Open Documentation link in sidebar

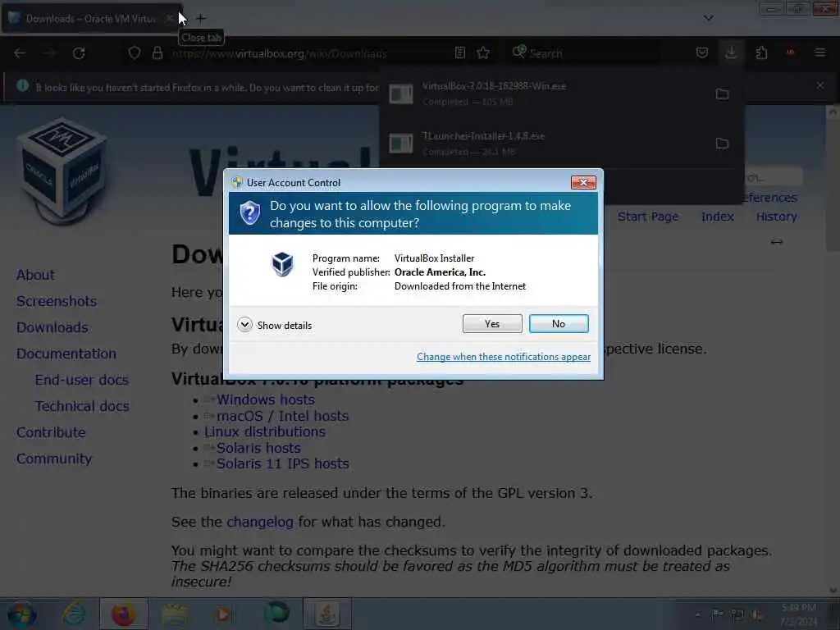[x=66, y=354]
